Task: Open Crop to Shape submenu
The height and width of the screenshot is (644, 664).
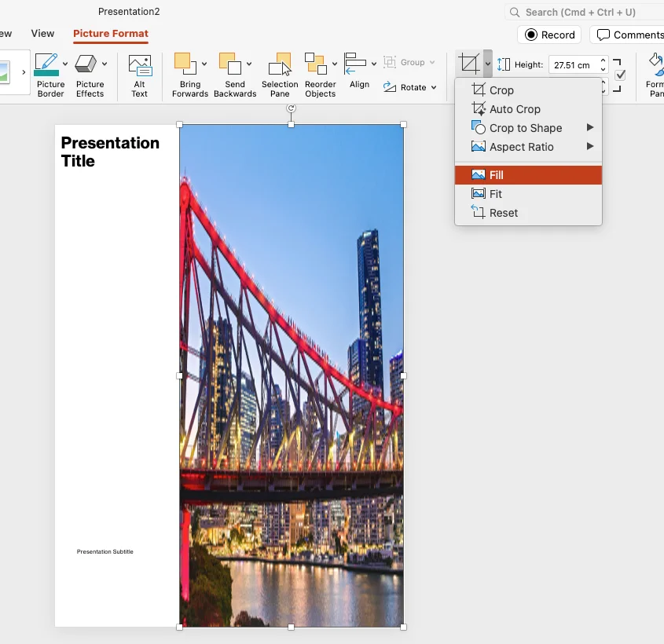Action: point(528,128)
